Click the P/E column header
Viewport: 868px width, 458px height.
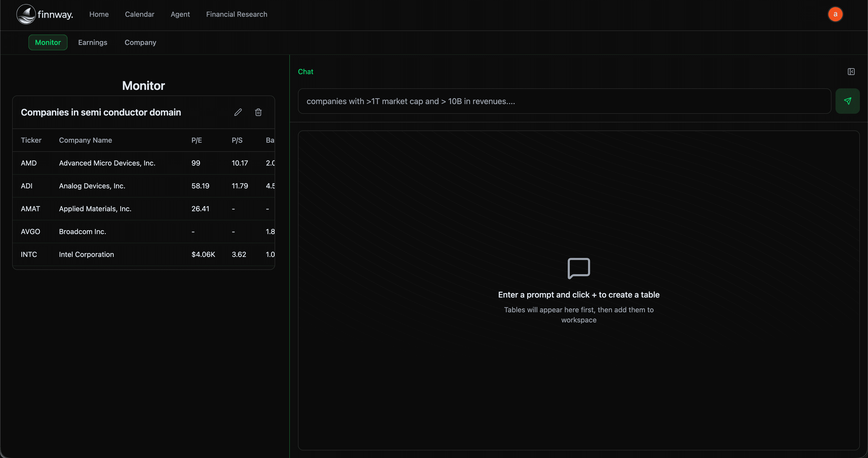click(196, 140)
